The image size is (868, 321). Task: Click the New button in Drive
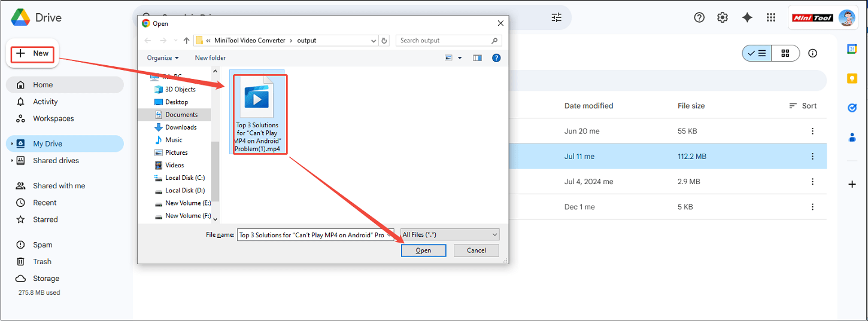point(32,54)
